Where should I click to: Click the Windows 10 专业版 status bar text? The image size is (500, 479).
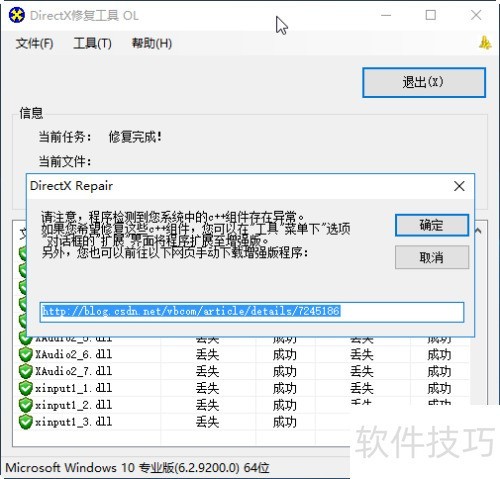pos(137,468)
